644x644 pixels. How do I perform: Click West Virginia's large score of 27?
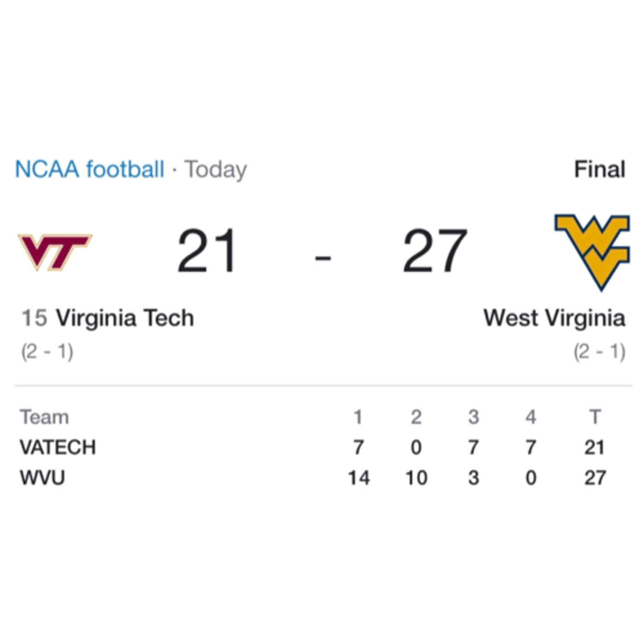click(435, 252)
